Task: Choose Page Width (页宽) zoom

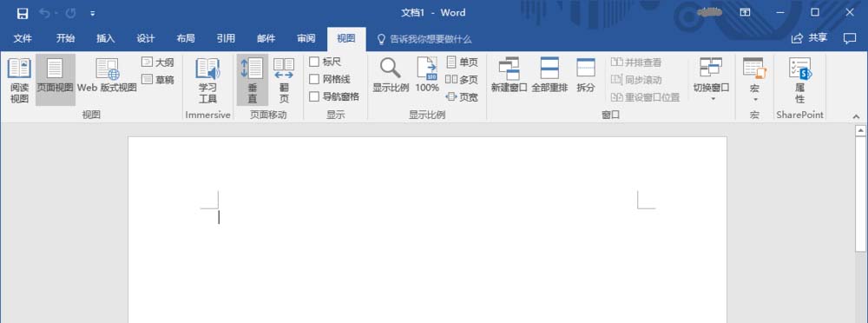Action: 462,97
